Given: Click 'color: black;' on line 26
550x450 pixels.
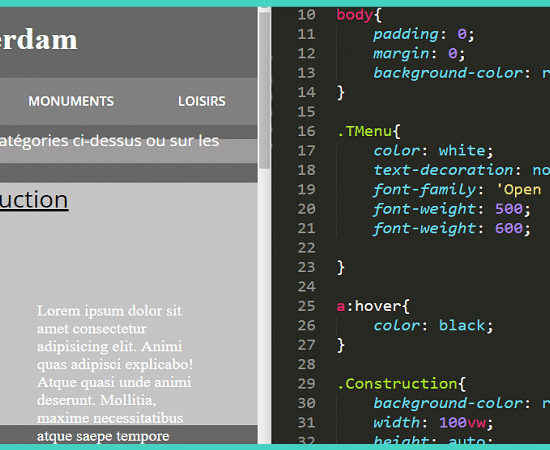Looking at the screenshot, I should pyautogui.click(x=433, y=325).
